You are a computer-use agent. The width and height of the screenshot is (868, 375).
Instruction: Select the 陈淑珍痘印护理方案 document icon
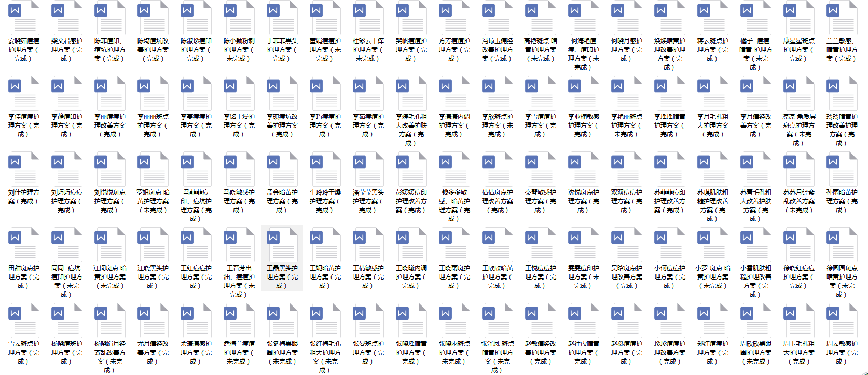pyautogui.click(x=196, y=17)
